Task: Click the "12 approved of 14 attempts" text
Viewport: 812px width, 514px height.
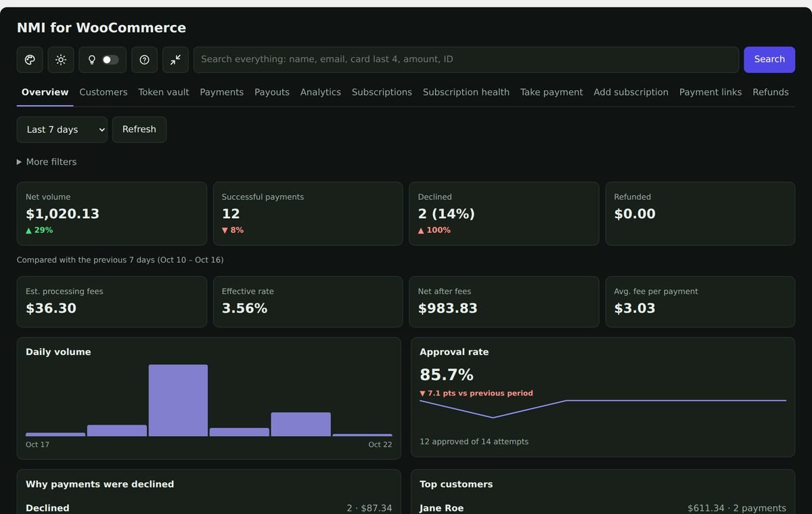Action: pos(474,442)
